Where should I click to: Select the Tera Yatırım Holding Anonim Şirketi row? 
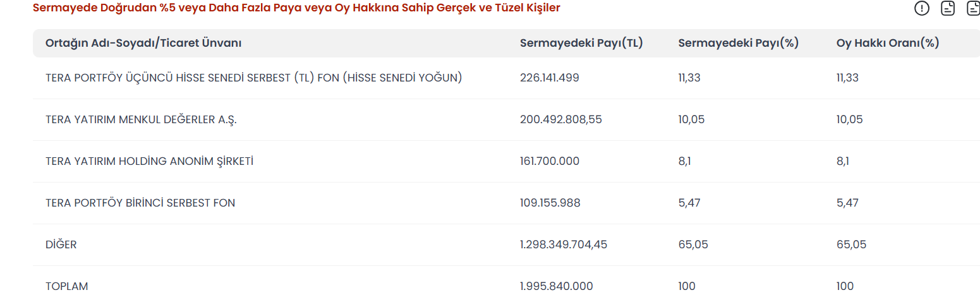pos(149,161)
